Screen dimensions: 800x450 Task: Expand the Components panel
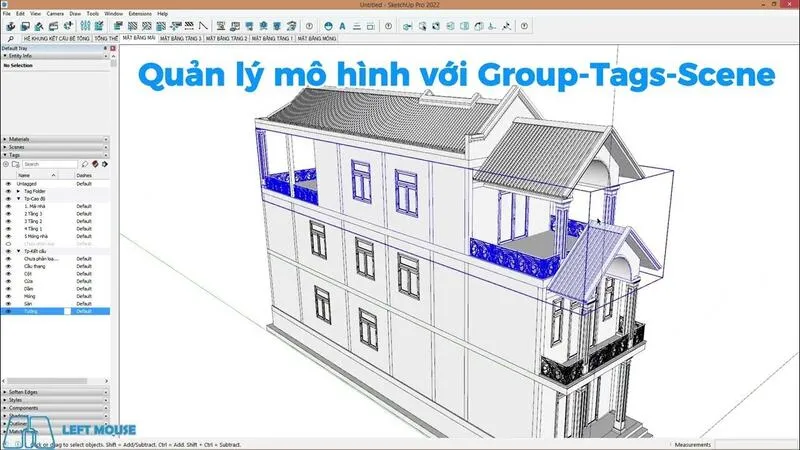click(x=55, y=408)
